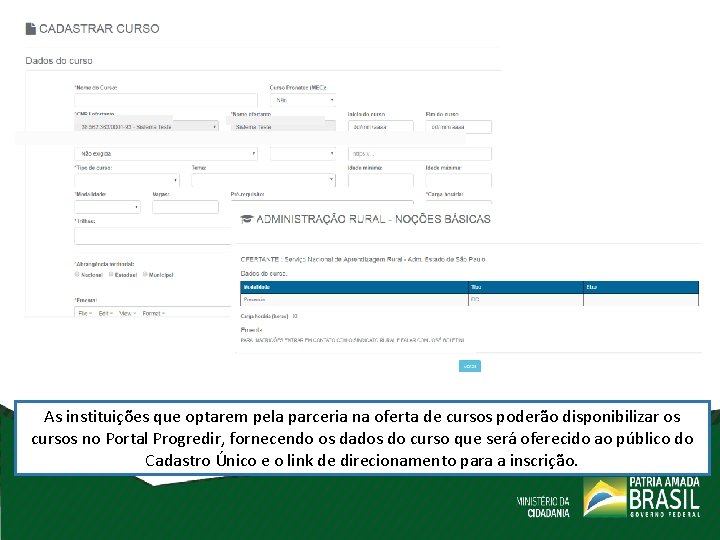720x540 pixels.
Task: Click the Brazilian flag government logo
Action: point(605,497)
